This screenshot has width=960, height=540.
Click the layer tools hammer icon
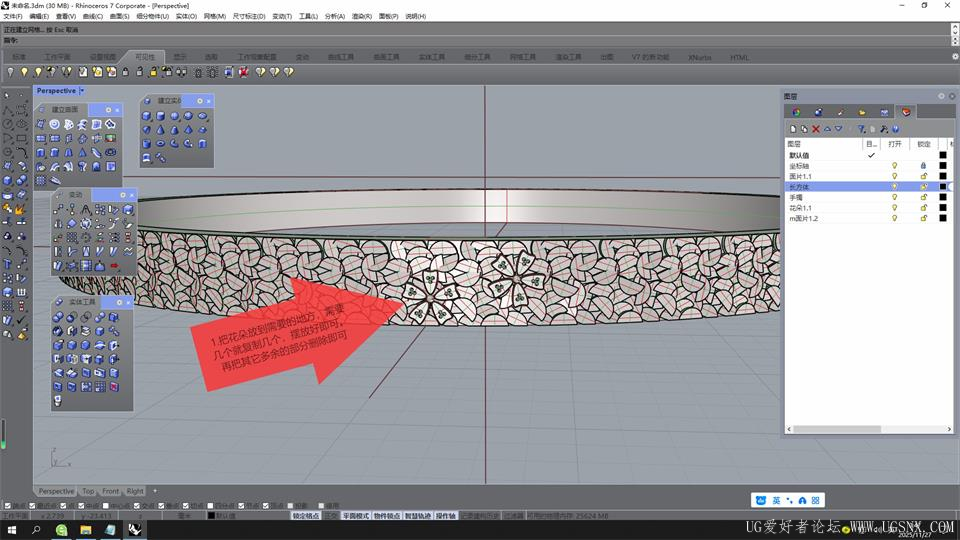click(883, 129)
